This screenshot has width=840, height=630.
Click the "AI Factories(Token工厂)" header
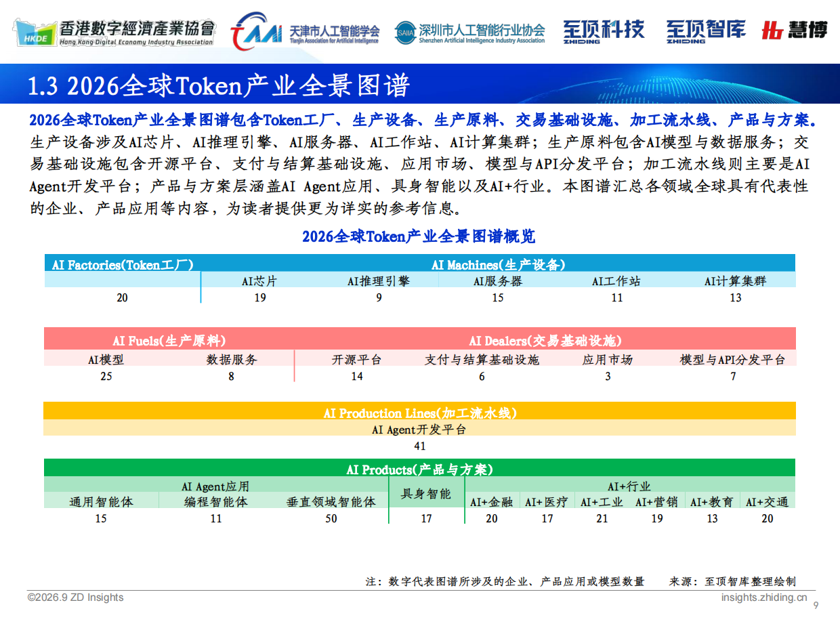pos(123,265)
